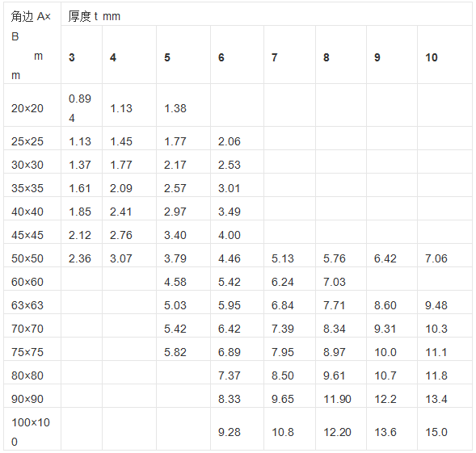The height and width of the screenshot is (453, 476).
Task: Click cell value 7.06 in 50×50 row
Action: [436, 258]
